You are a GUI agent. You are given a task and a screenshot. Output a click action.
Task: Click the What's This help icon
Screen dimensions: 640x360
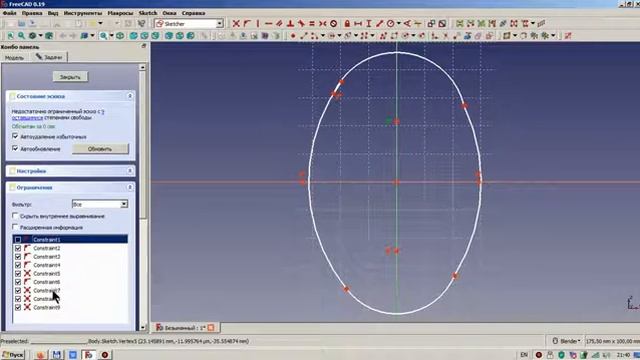[x=142, y=24]
